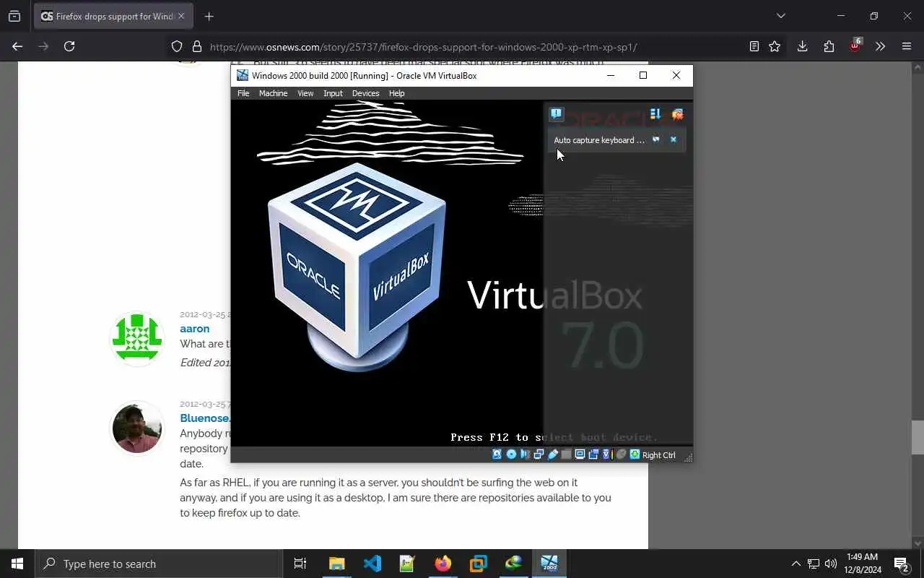Image resolution: width=924 pixels, height=578 pixels.
Task: Toggle Firefox reader view
Action: pyautogui.click(x=754, y=46)
